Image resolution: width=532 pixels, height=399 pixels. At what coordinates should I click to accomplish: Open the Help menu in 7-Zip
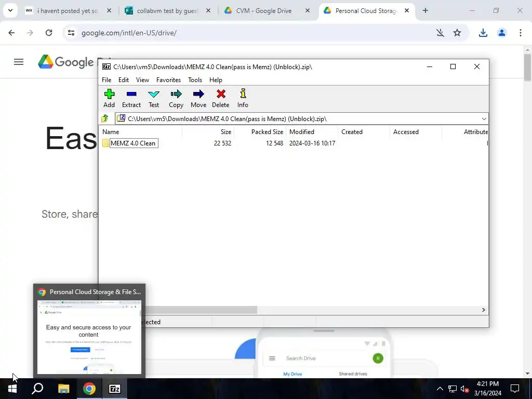(x=216, y=79)
